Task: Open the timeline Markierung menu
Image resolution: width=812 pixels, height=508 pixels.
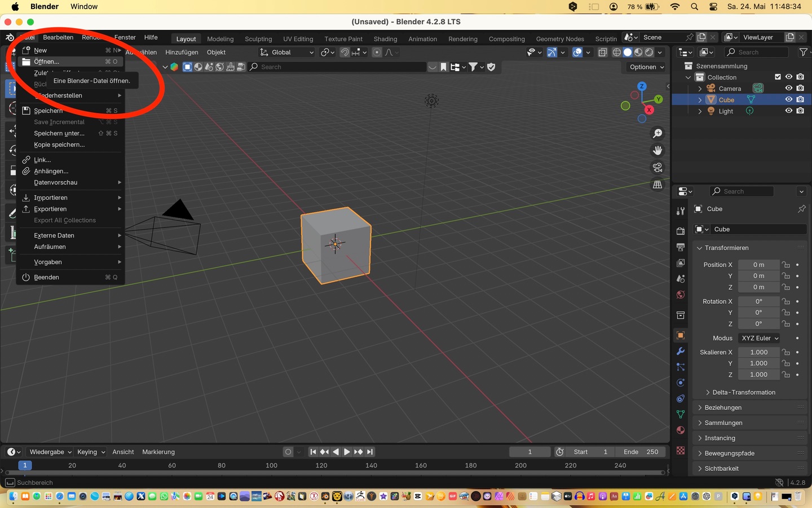Action: pos(158,452)
